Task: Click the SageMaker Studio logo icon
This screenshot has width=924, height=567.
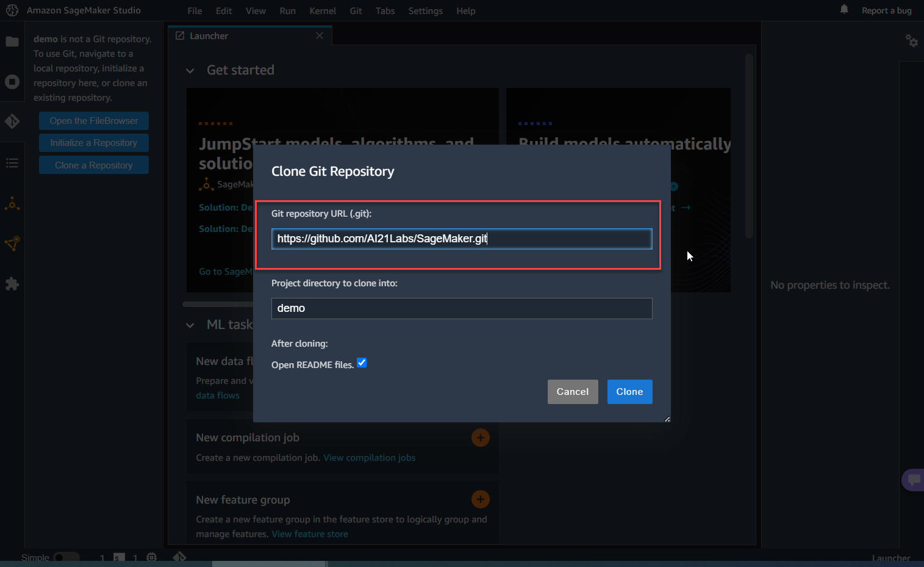Action: pos(12,10)
